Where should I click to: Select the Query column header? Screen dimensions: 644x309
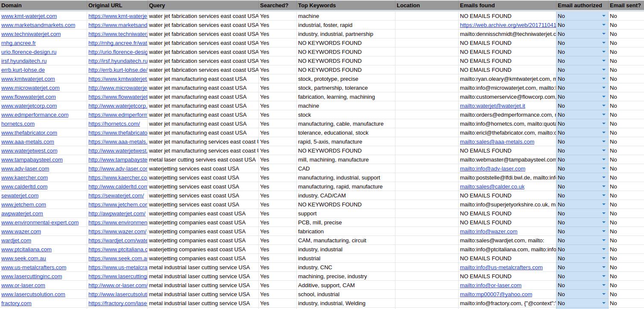[203, 6]
